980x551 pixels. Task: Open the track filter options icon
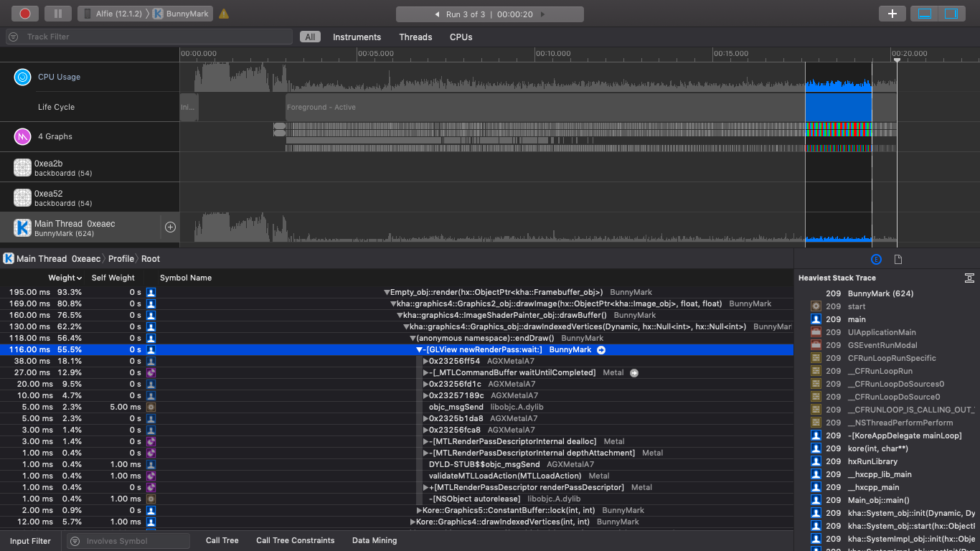pyautogui.click(x=14, y=37)
